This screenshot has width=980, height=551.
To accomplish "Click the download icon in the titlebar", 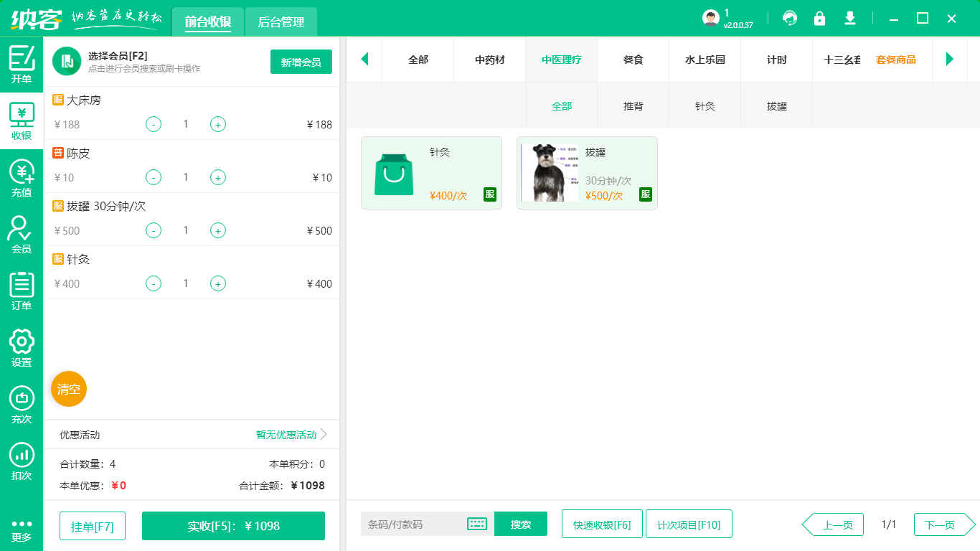I will 849,18.
